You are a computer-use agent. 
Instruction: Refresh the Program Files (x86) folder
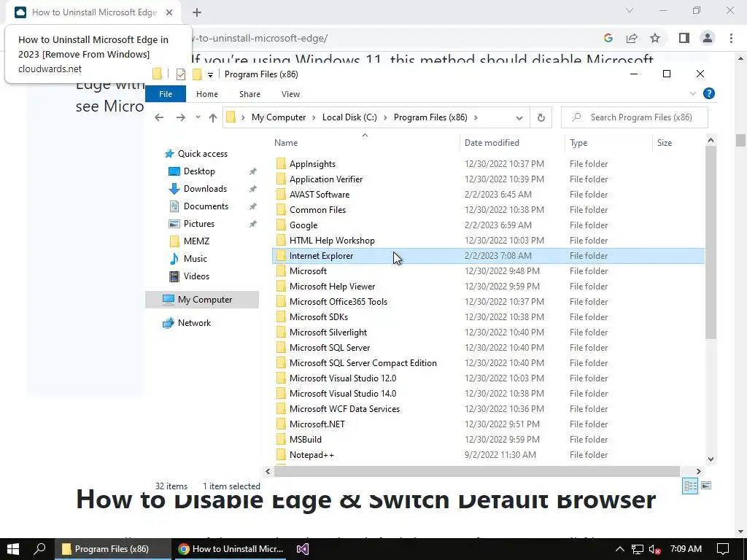(541, 117)
